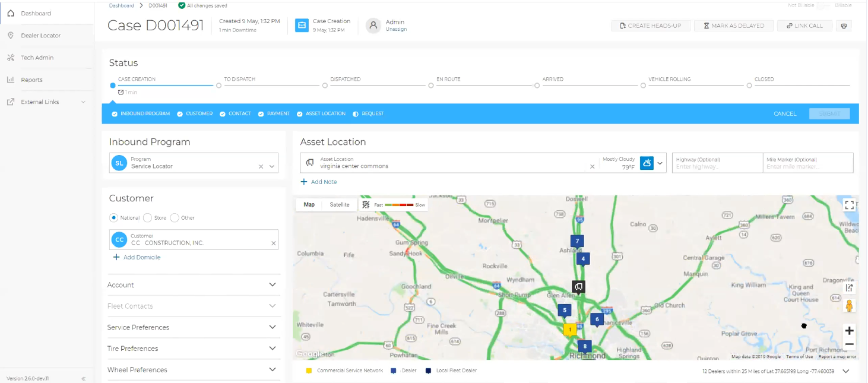Click the Closed status marker
This screenshot has width=868, height=383.
point(749,86)
